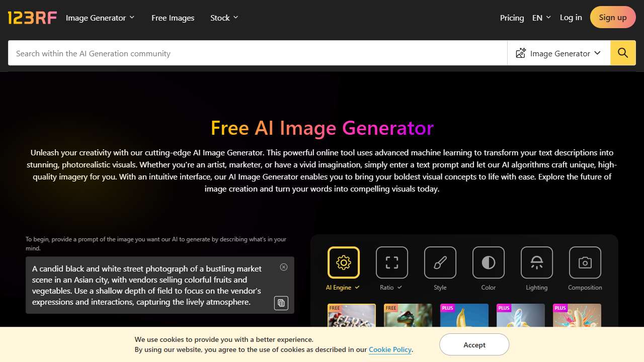
Task: Choose the Composition camera icon
Action: (585, 262)
